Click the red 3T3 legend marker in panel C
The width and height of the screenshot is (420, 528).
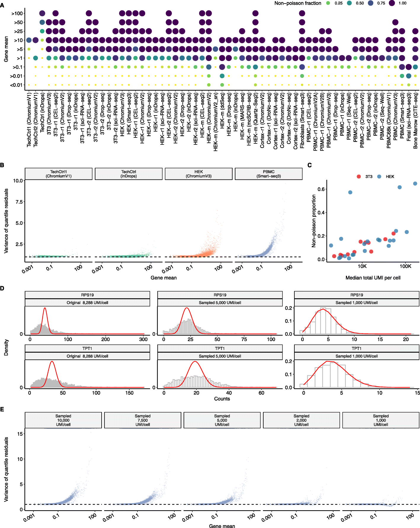pyautogui.click(x=359, y=176)
